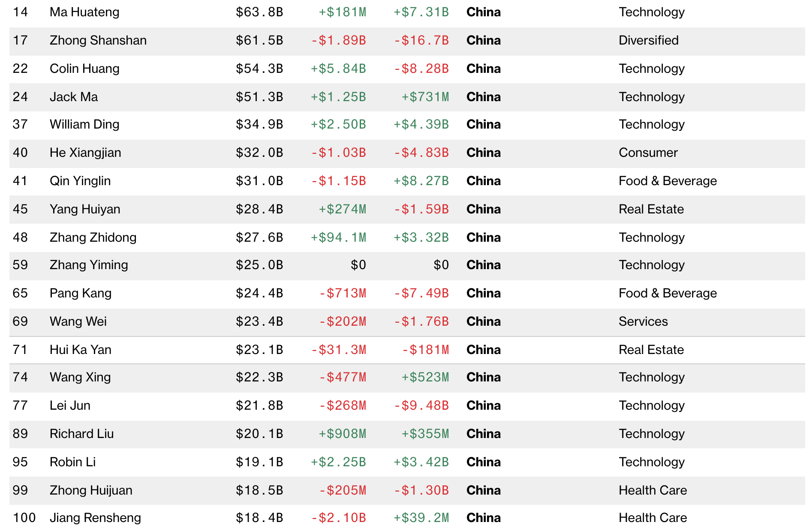Viewport: 812px width, 528px height.
Task: Select Jiang Rensheng's name
Action: click(x=95, y=518)
